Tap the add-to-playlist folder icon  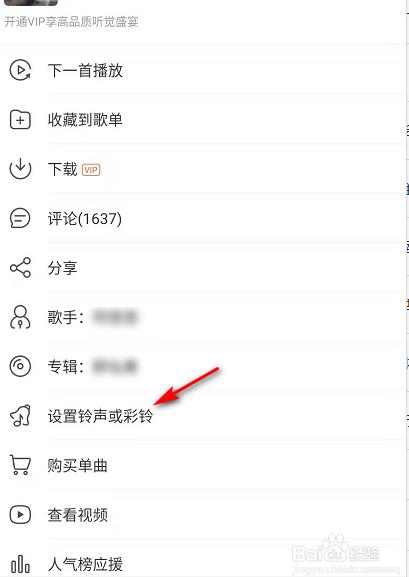point(20,120)
